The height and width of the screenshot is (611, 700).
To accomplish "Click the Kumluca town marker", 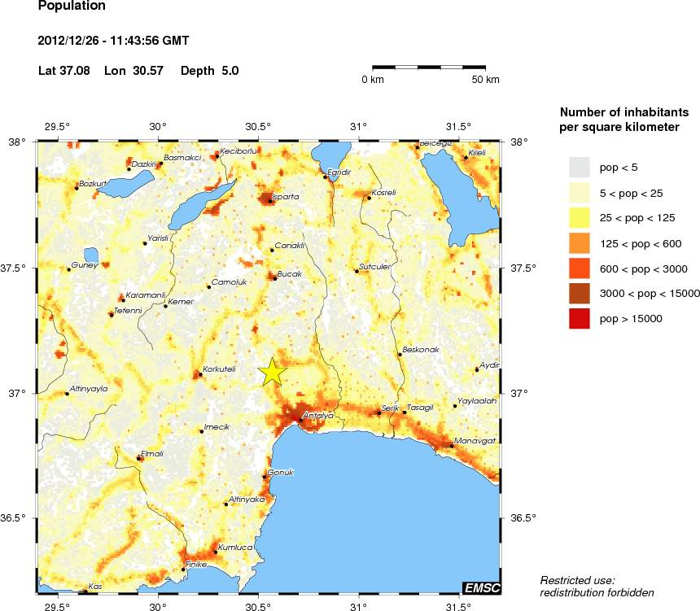I will (x=215, y=552).
